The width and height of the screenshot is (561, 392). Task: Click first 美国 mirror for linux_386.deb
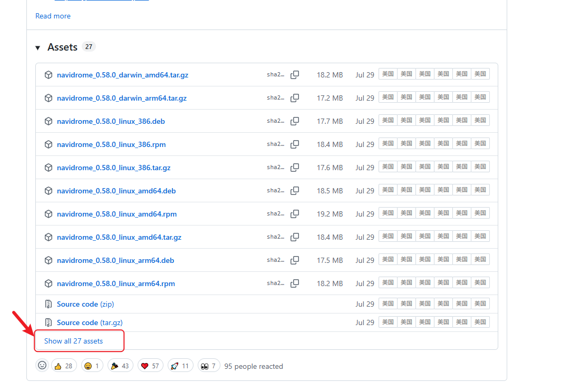388,121
